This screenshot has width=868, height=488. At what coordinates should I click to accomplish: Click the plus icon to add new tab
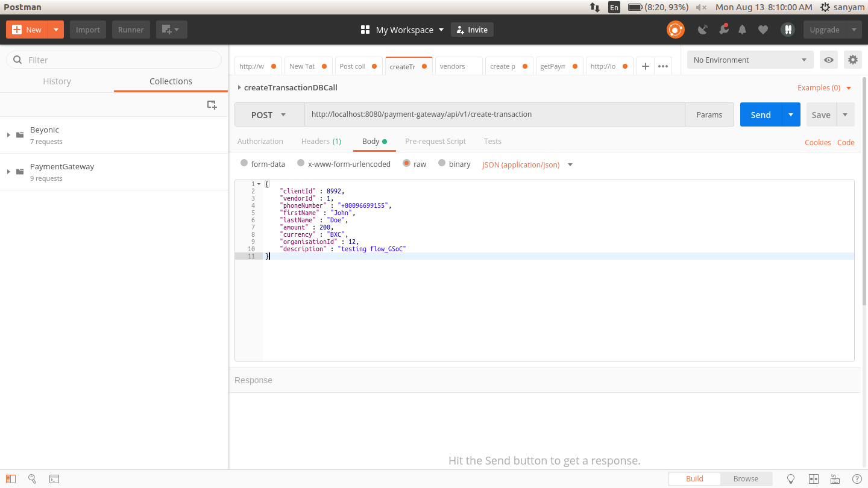pyautogui.click(x=645, y=66)
